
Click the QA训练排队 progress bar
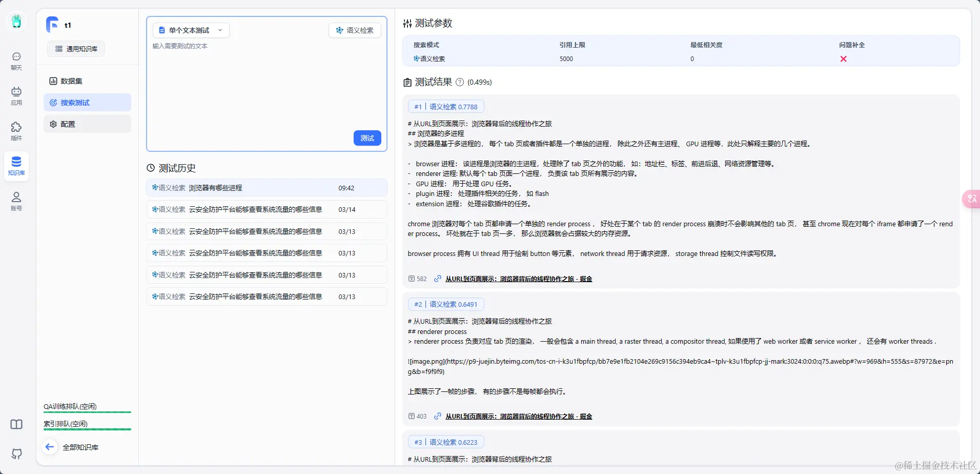click(x=87, y=412)
